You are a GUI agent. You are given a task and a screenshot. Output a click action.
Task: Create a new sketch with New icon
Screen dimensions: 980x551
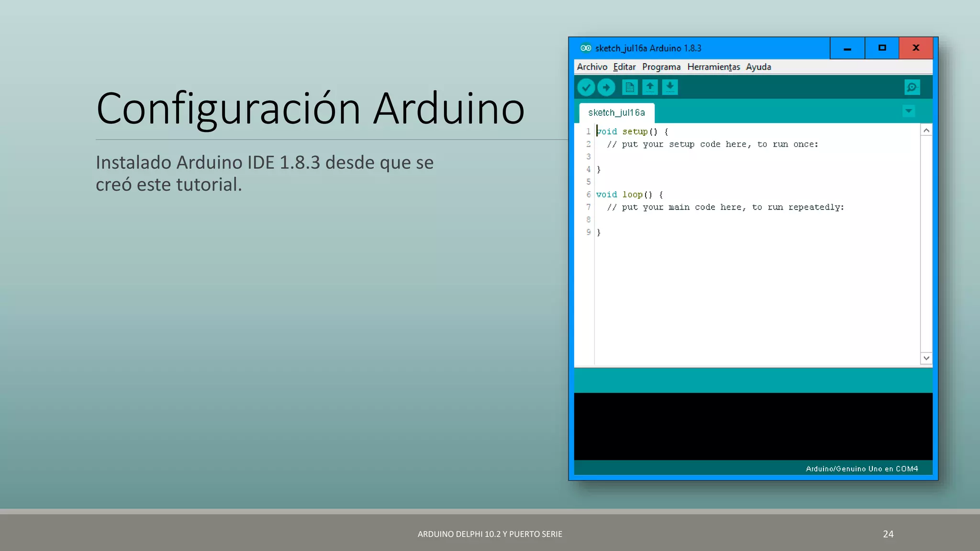point(630,87)
